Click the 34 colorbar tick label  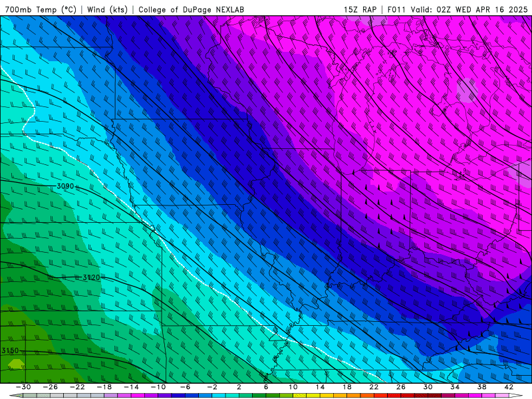(x=455, y=387)
